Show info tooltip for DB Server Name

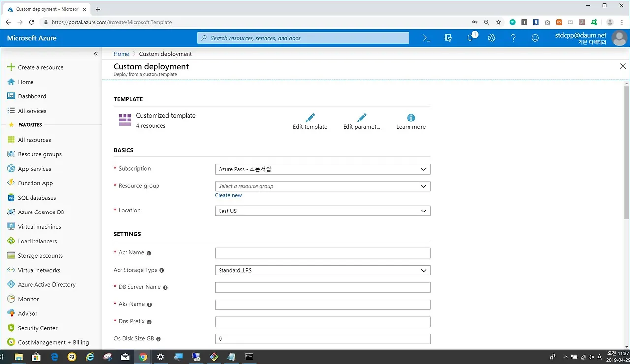coord(165,287)
